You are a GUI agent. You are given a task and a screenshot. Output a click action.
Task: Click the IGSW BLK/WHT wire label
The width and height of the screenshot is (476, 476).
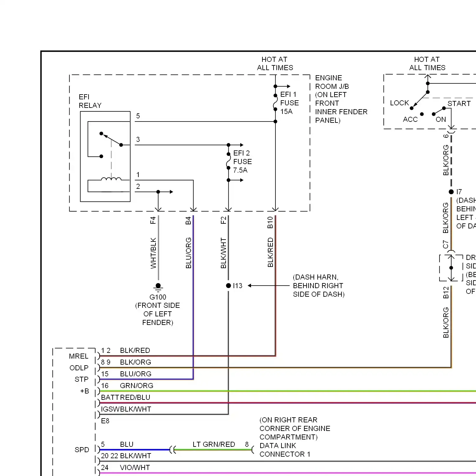tap(126, 409)
